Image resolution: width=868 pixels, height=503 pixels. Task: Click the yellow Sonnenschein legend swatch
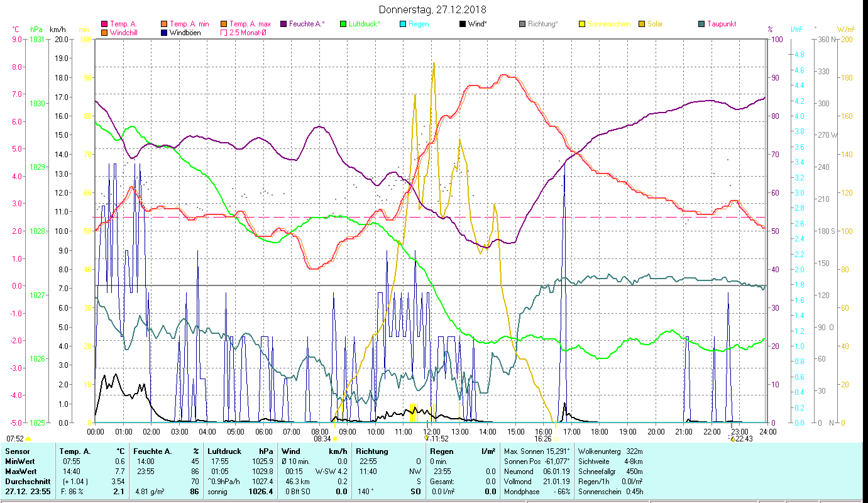click(x=582, y=24)
